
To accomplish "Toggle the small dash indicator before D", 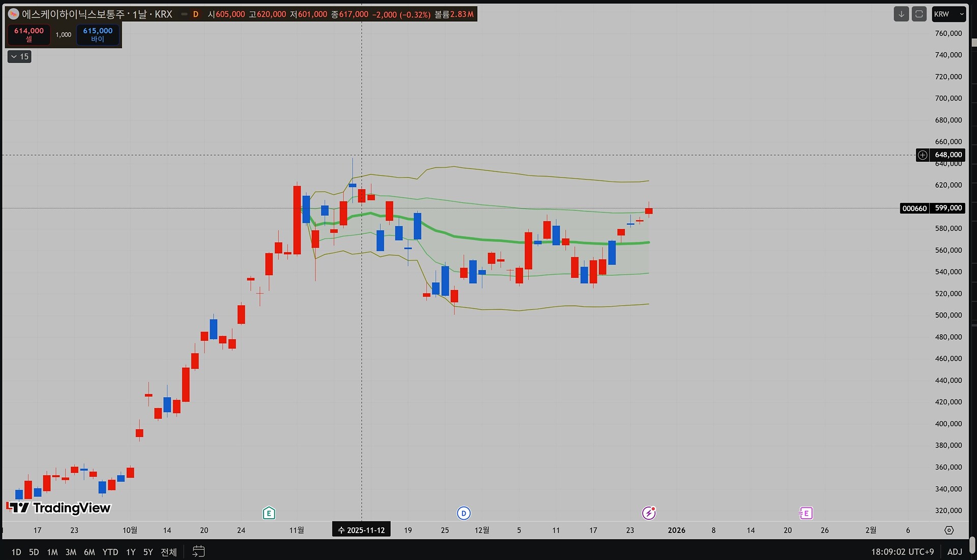I will pos(184,14).
